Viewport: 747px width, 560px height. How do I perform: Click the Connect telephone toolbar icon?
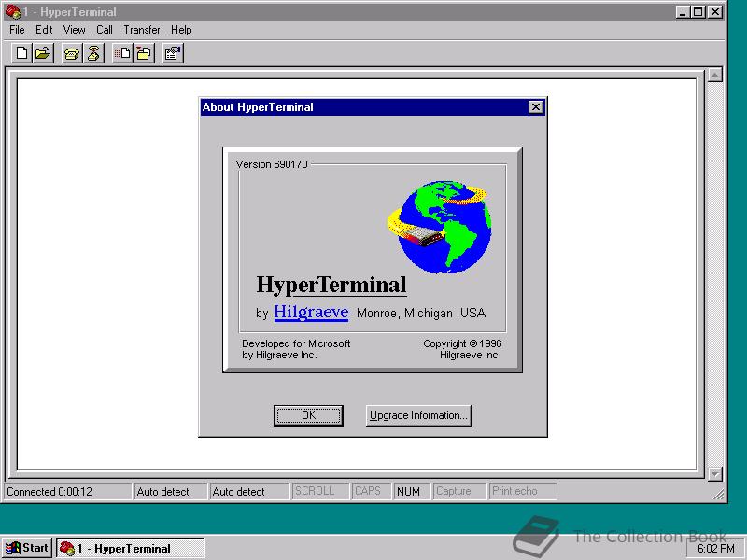72,53
